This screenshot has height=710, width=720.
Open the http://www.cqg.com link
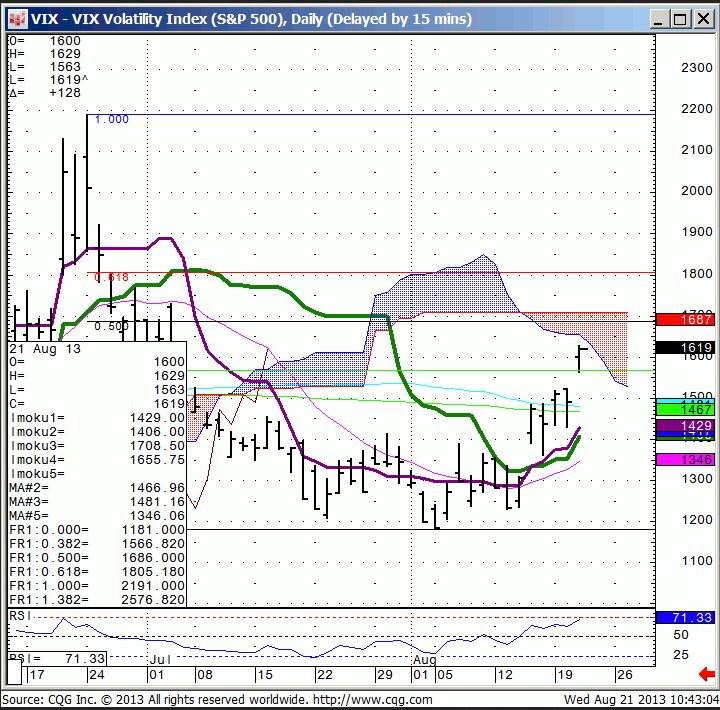point(372,699)
